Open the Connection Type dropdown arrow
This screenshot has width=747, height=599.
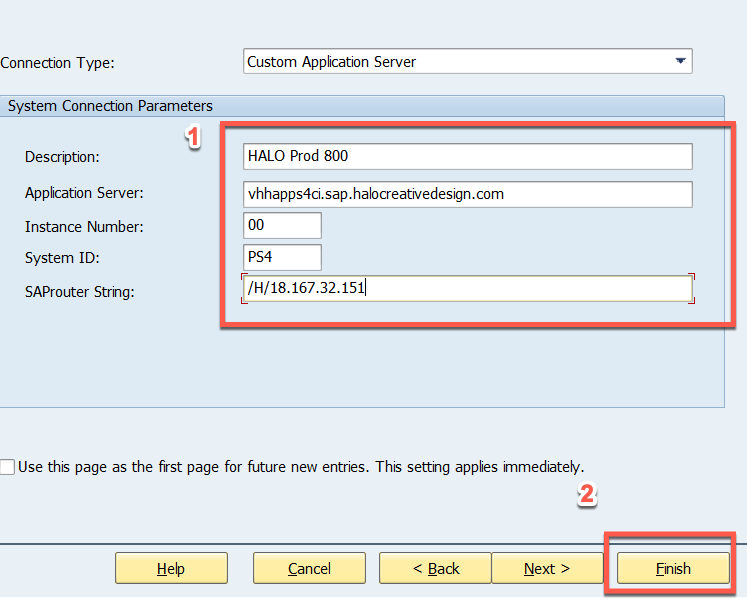click(x=681, y=61)
